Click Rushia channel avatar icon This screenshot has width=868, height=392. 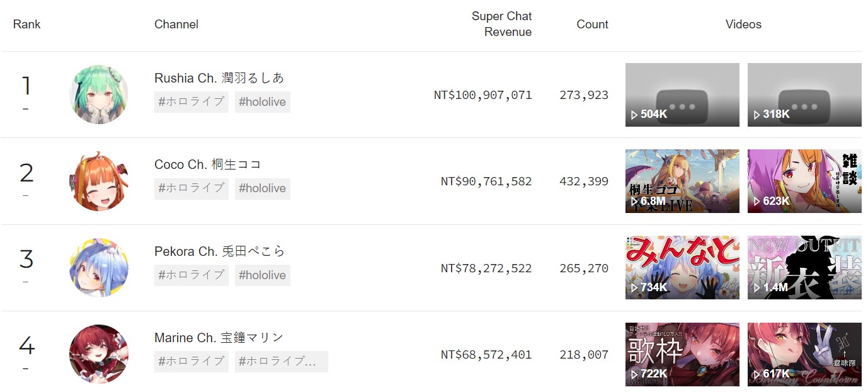click(x=99, y=95)
